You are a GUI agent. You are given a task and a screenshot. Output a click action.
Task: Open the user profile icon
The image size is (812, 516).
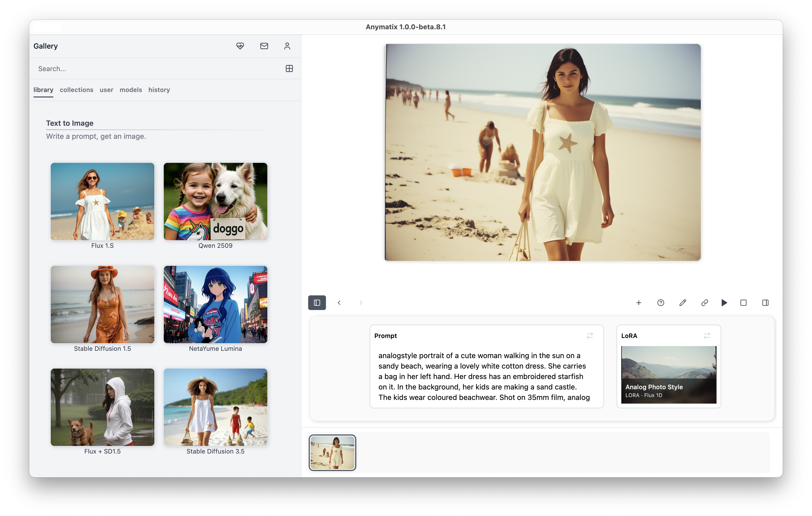[287, 46]
